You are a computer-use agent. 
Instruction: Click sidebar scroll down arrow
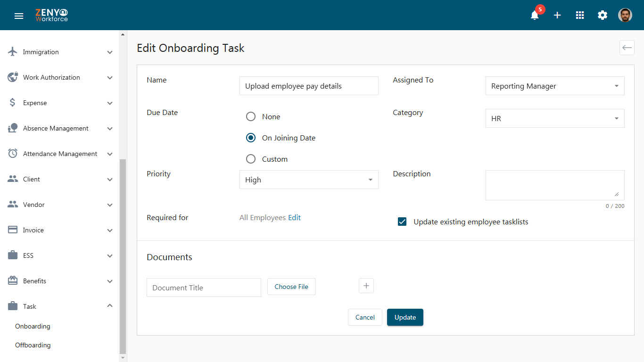pyautogui.click(x=123, y=358)
